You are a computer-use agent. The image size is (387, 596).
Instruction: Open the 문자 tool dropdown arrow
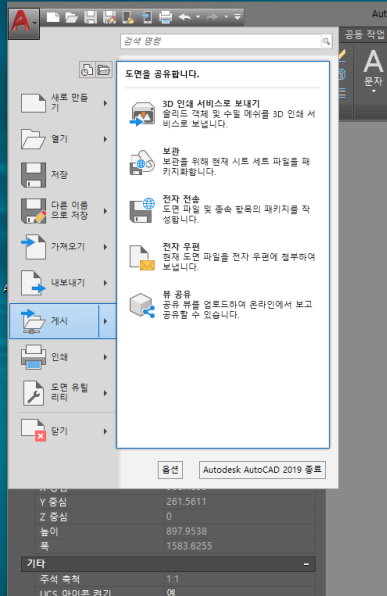(373, 91)
